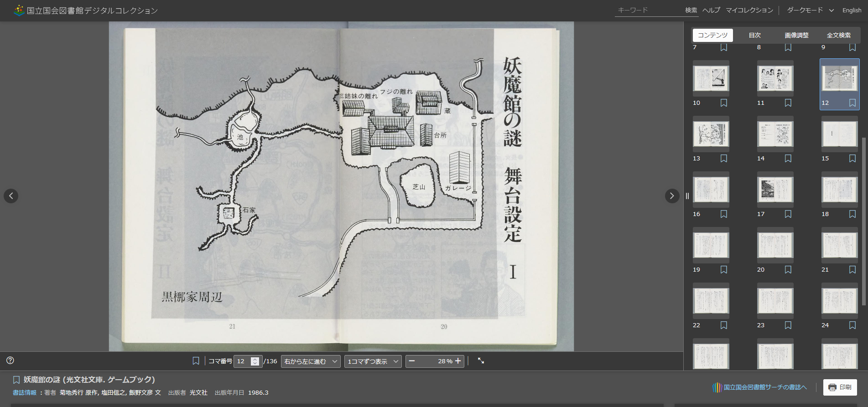The image size is (868, 407).
Task: Select thumbnail for frame 13
Action: tap(711, 134)
